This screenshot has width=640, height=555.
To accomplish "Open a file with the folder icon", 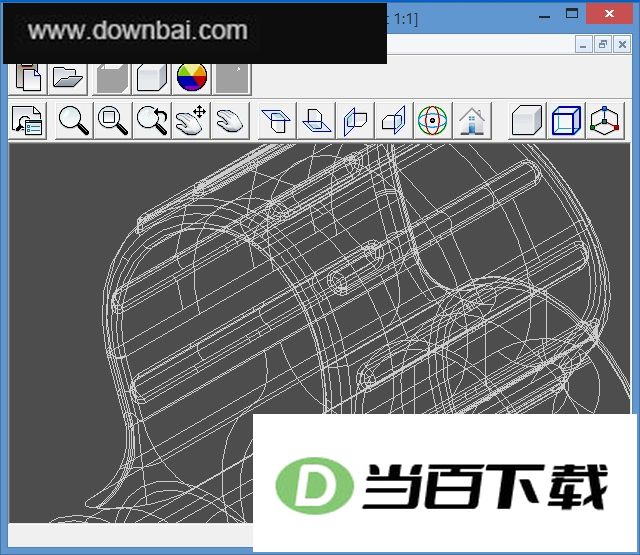I will 68,78.
